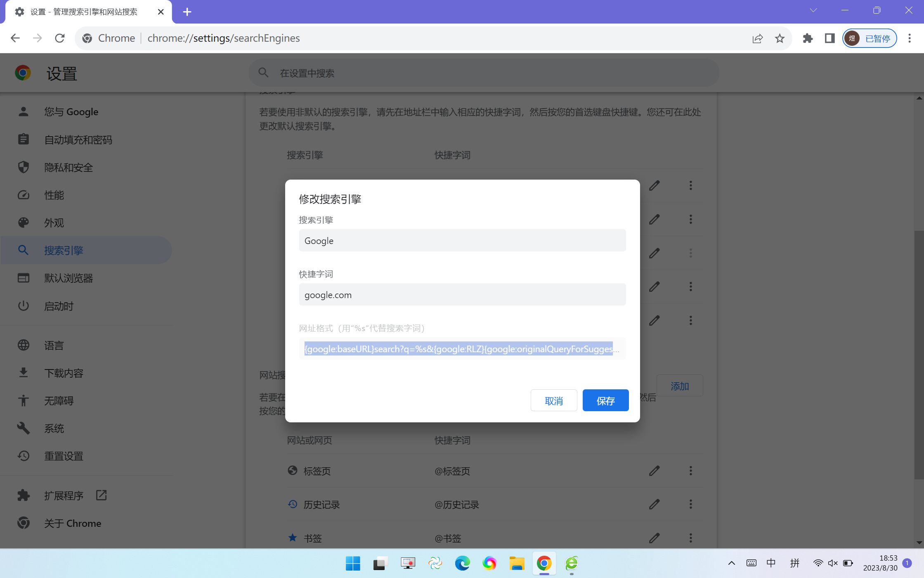Open File Explorer from the taskbar
The height and width of the screenshot is (578, 924).
click(x=517, y=563)
